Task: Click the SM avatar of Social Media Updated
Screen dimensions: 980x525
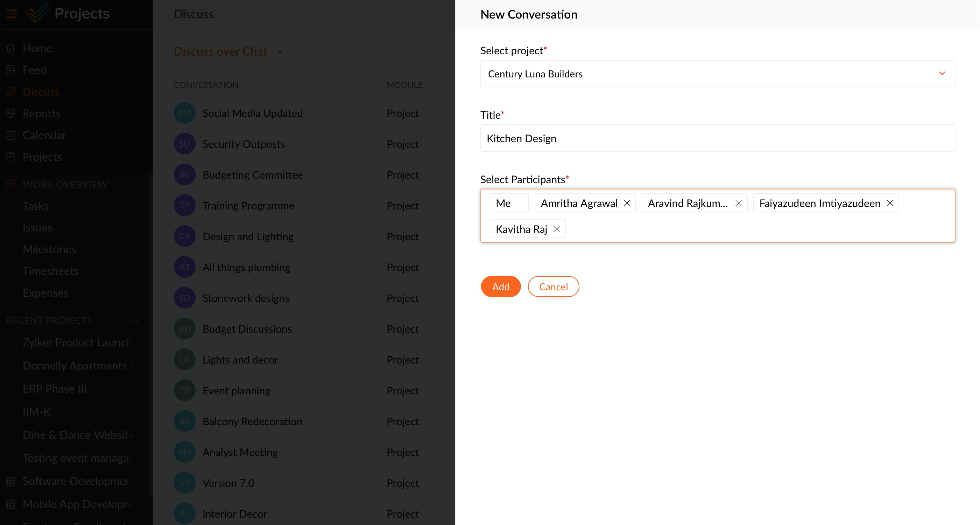Action: click(x=184, y=113)
